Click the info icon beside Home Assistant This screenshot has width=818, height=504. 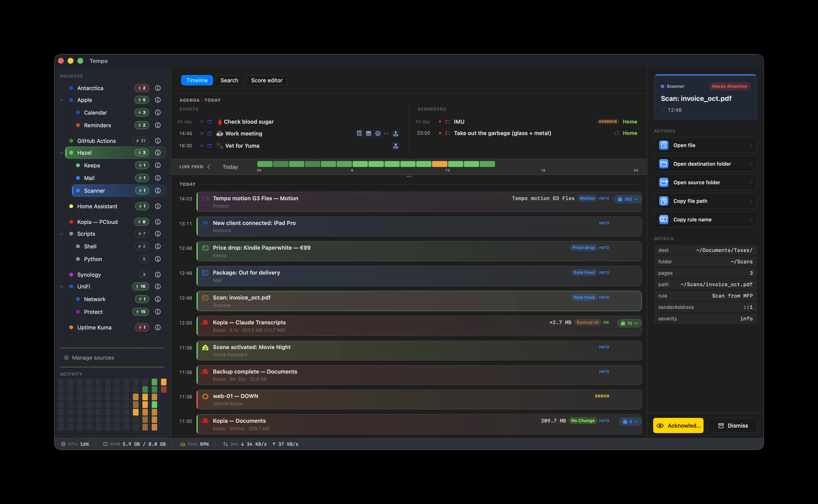(x=158, y=206)
